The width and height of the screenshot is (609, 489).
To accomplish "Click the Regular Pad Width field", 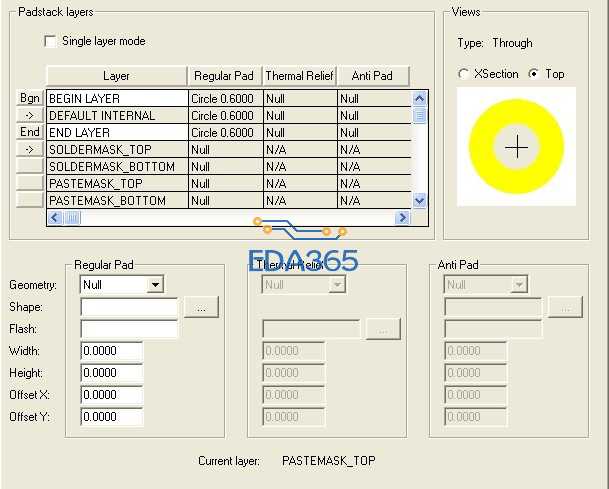I will coord(112,351).
